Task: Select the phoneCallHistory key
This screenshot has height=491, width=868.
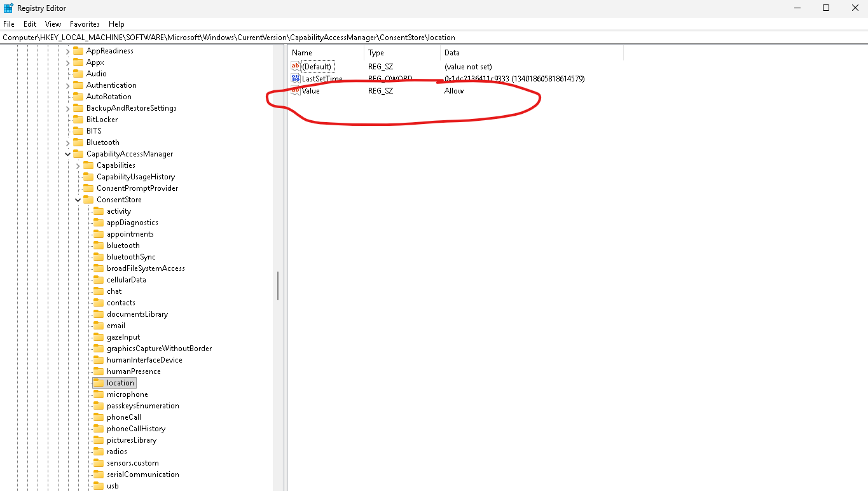Action: point(136,429)
